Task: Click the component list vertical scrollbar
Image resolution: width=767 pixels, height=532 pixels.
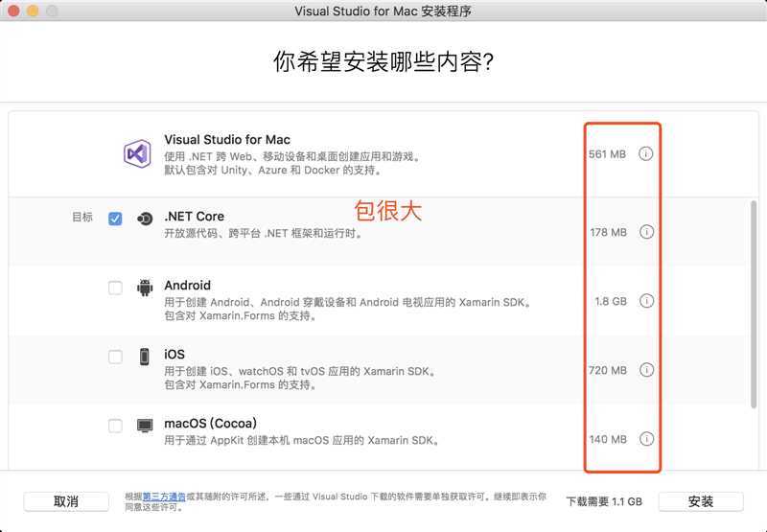Action: tap(754, 304)
